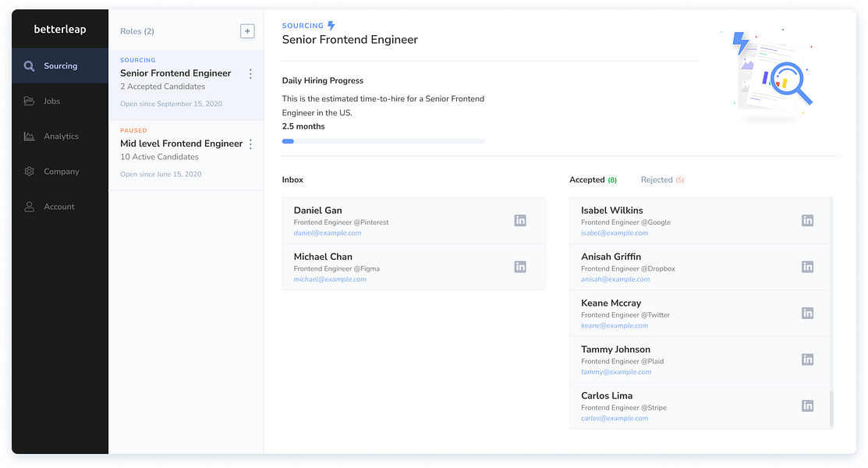Go to Jobs in the sidebar

click(51, 101)
